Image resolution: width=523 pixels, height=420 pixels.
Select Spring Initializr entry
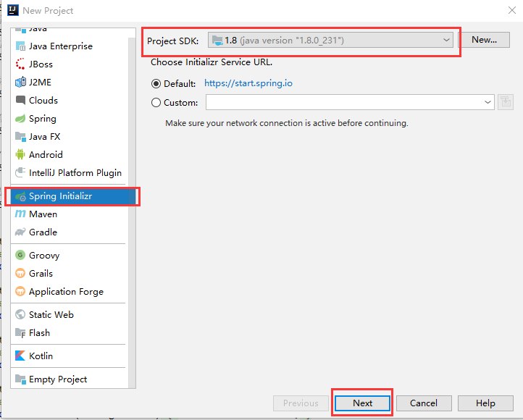point(73,196)
